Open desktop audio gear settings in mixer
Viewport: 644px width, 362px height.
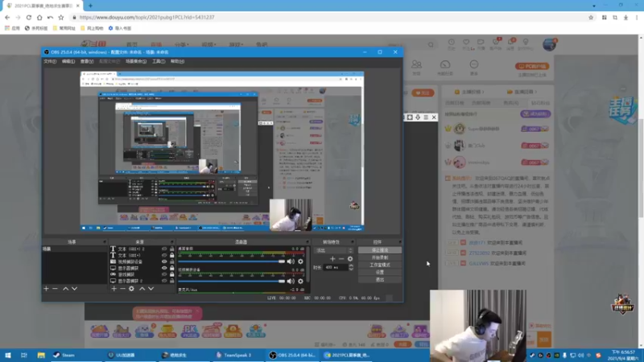(x=300, y=261)
